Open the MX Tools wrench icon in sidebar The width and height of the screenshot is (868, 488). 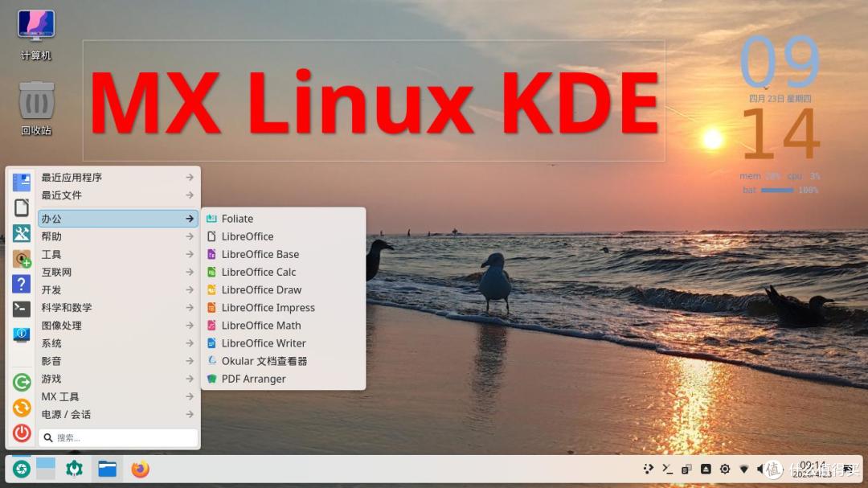tap(22, 233)
